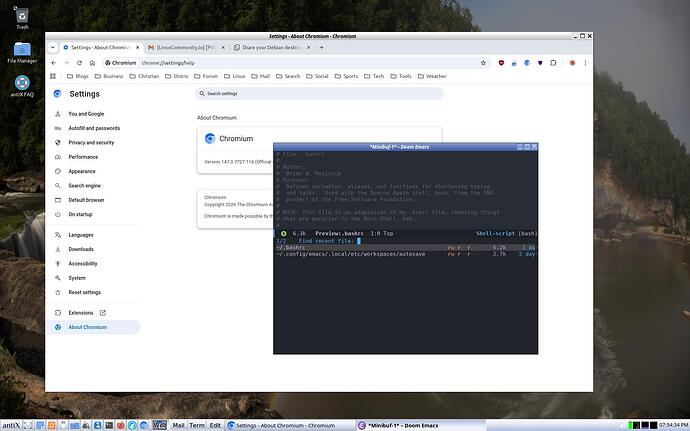The width and height of the screenshot is (690, 431).
Task: Open the Blogs bookmark folder
Action: pos(77,76)
